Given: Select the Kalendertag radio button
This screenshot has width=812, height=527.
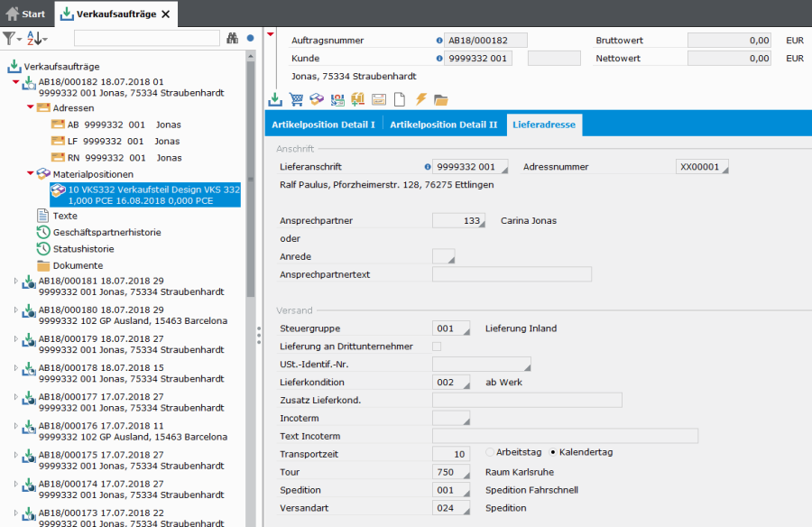Looking at the screenshot, I should (553, 452).
